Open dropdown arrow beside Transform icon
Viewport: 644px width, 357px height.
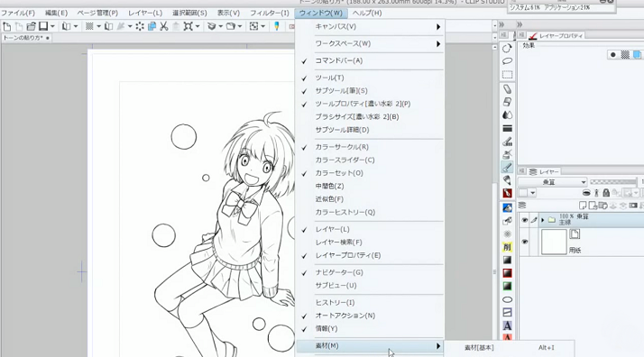(x=198, y=27)
